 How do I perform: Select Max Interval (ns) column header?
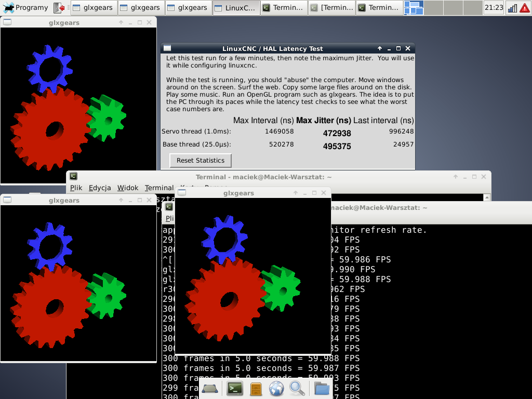[x=263, y=121]
